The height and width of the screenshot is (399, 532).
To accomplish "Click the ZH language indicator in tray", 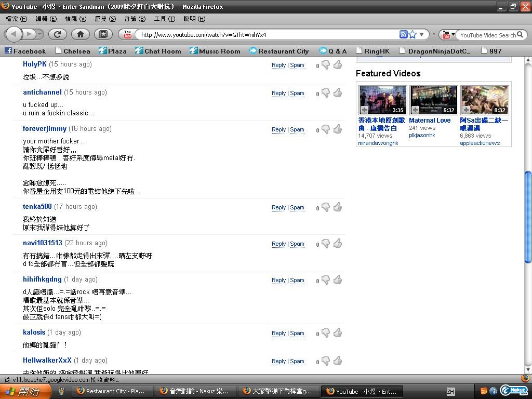I will pos(450,392).
